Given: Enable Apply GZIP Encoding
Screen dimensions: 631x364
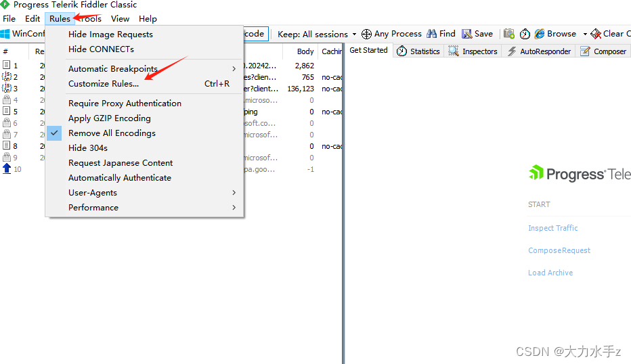Looking at the screenshot, I should 144,118.
